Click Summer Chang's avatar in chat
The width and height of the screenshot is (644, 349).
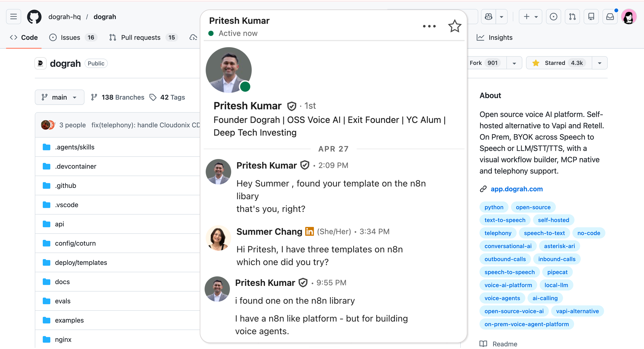point(218,238)
